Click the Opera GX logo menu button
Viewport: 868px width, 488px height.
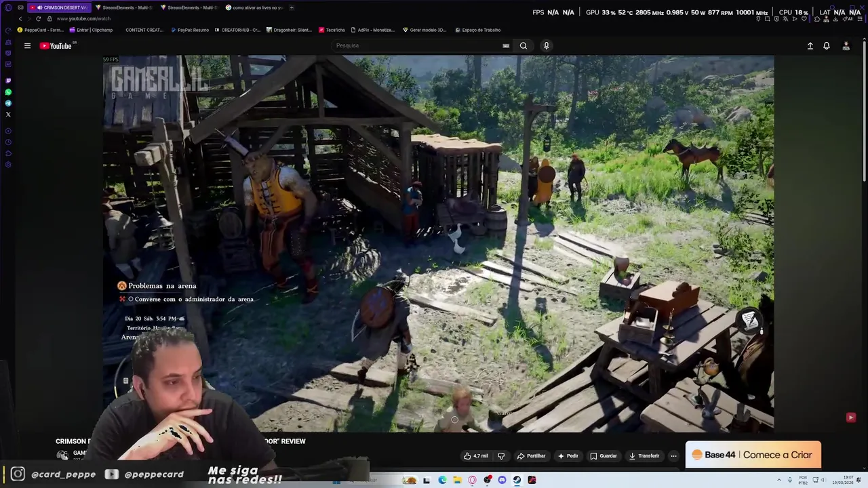[x=8, y=7]
